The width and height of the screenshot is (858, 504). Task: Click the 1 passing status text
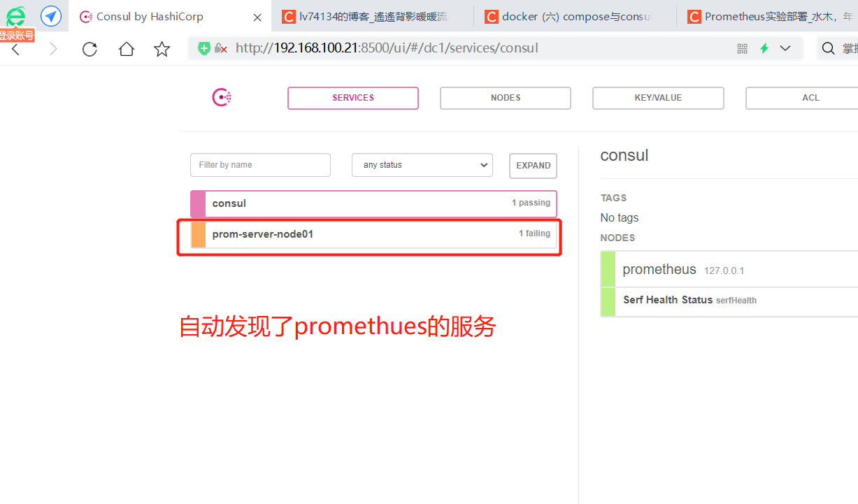[531, 203]
